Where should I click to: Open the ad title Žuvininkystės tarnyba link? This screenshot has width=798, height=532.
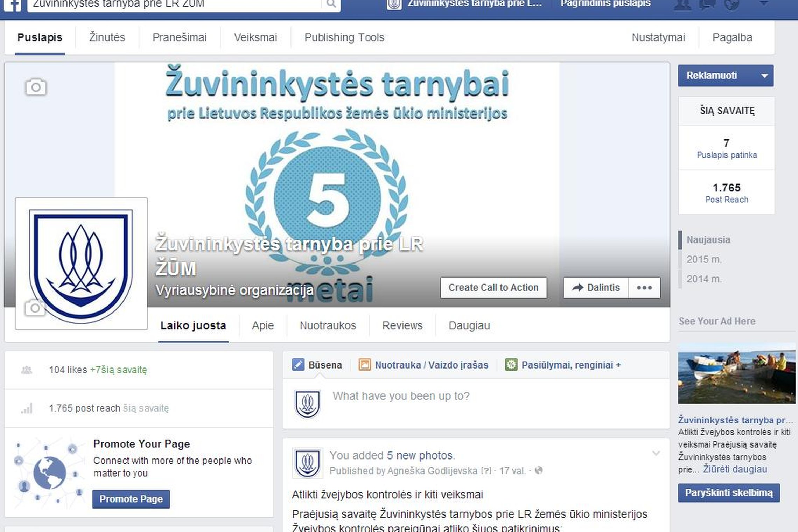click(736, 420)
